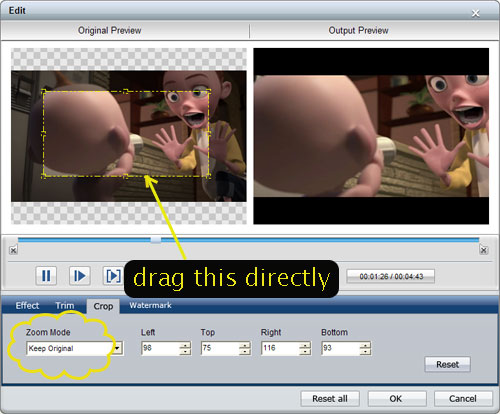Click the timeline playhead slider thumb
Image resolution: width=500 pixels, height=414 pixels.
coord(156,240)
